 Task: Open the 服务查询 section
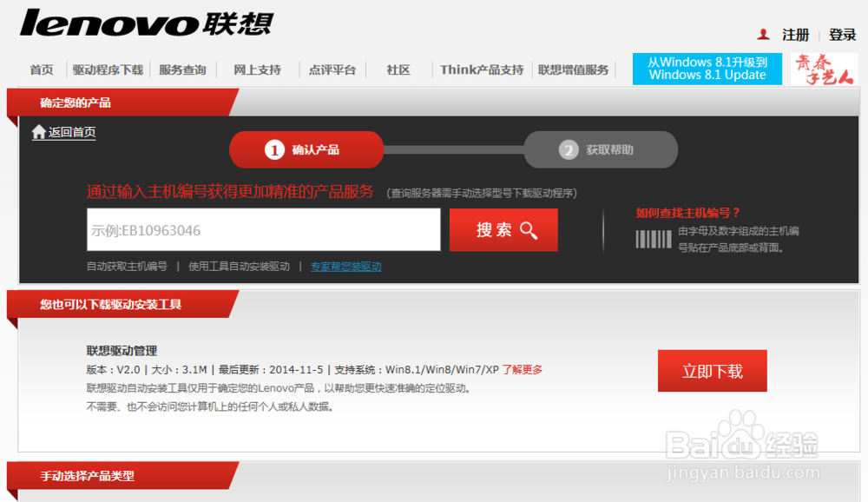(182, 70)
